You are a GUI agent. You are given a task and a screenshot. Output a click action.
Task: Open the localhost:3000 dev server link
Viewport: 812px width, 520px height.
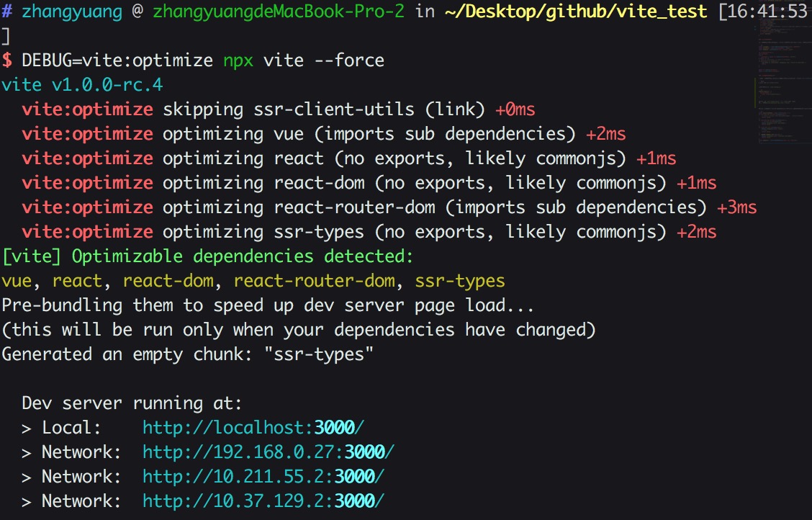pos(253,428)
